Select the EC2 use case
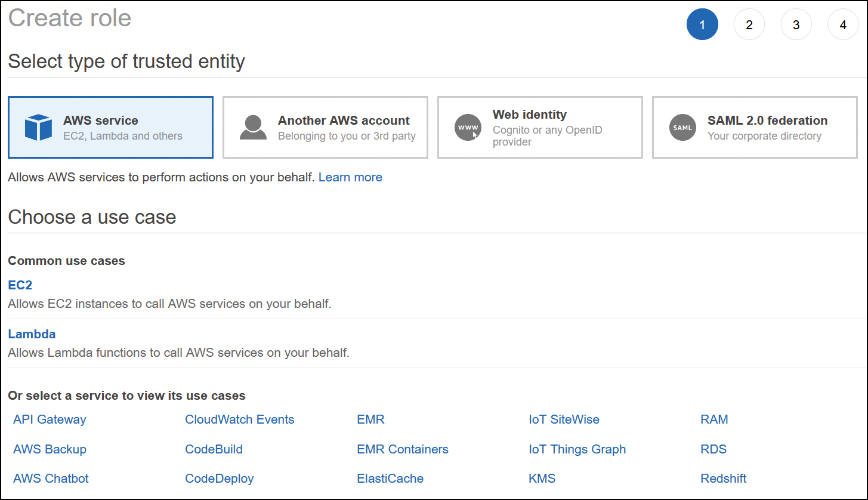Viewport: 868px width, 500px height. pyautogui.click(x=20, y=285)
